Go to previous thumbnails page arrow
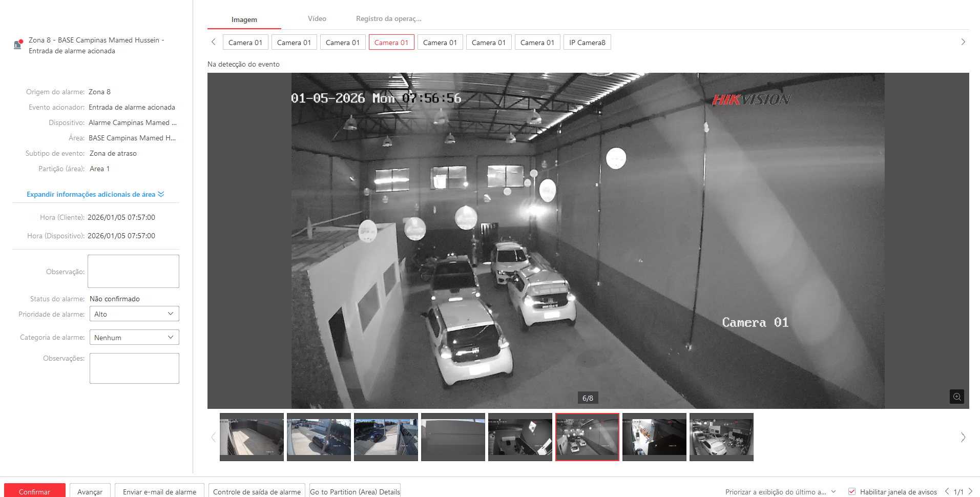The height and width of the screenshot is (497, 980). click(214, 437)
